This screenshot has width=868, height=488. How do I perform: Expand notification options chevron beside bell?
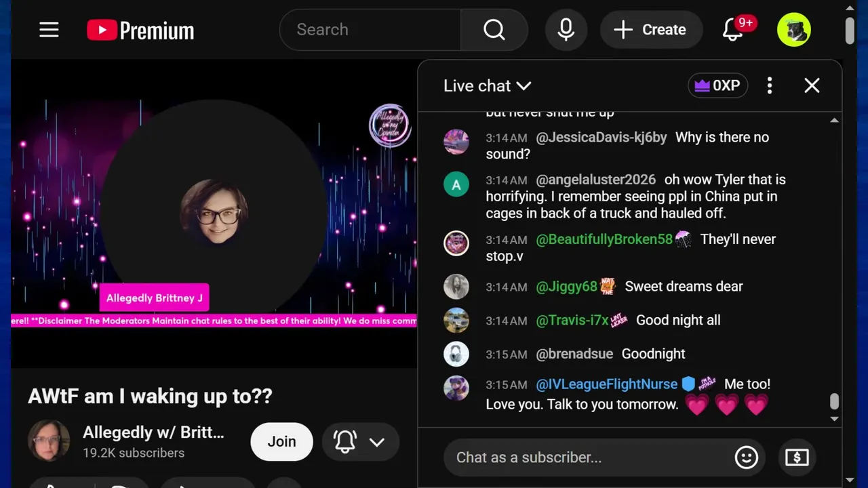(x=377, y=442)
